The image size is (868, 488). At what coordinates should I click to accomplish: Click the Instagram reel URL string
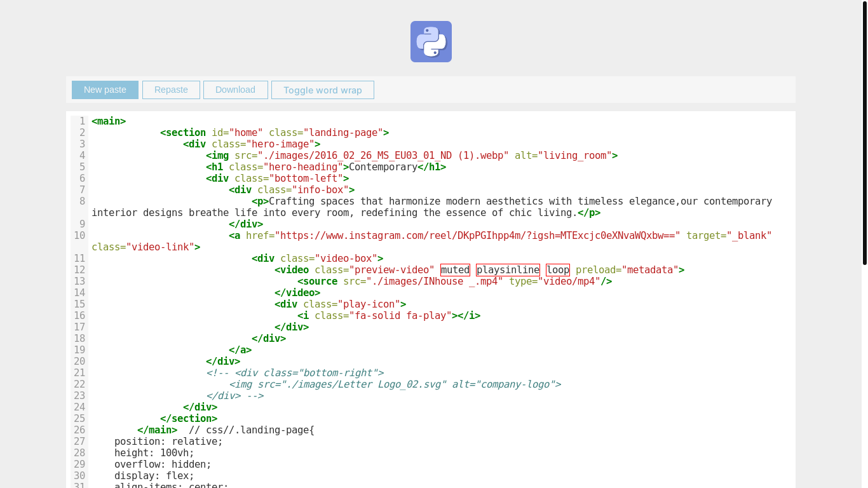click(477, 236)
